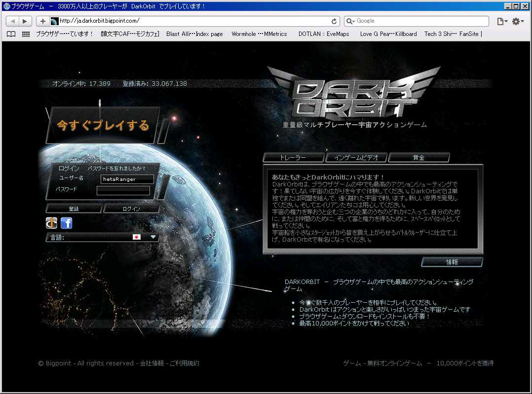Click the ユーザー名 field containing hetaRanger
The width and height of the screenshot is (532, 394).
pyautogui.click(x=127, y=179)
